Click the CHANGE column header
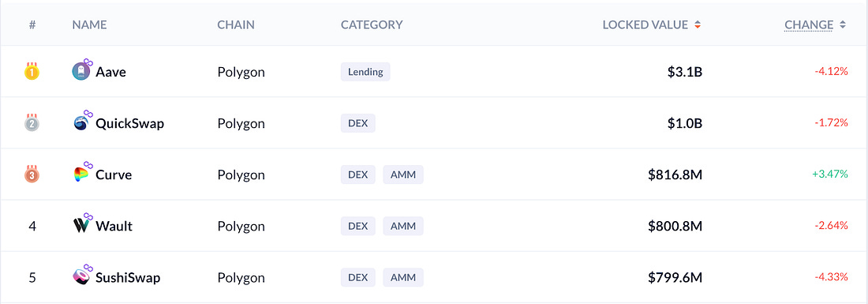Image resolution: width=868 pixels, height=304 pixels. tap(809, 25)
